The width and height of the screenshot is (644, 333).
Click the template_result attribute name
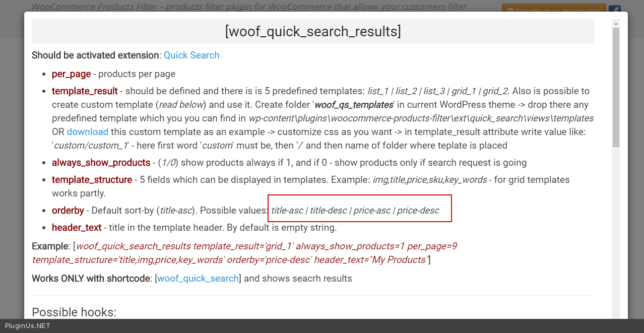pos(85,91)
